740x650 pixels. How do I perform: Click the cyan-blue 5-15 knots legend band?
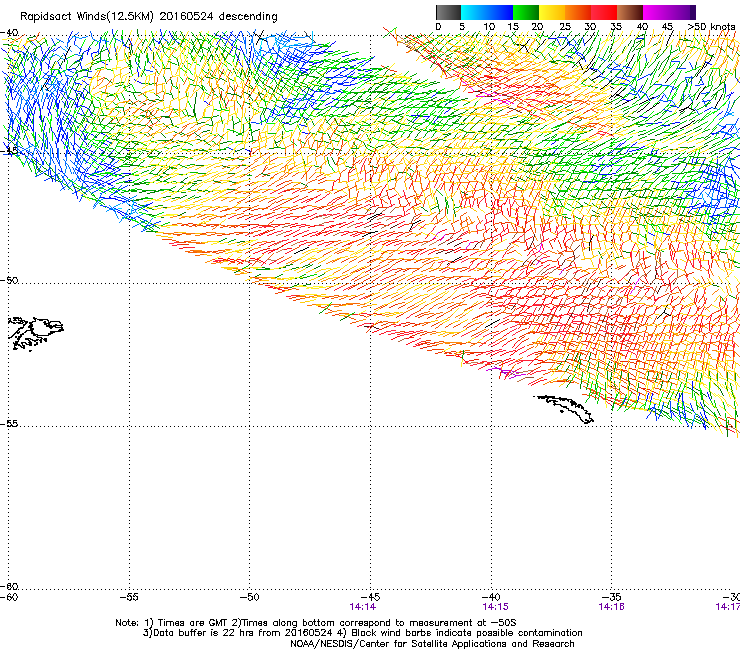coord(487,12)
